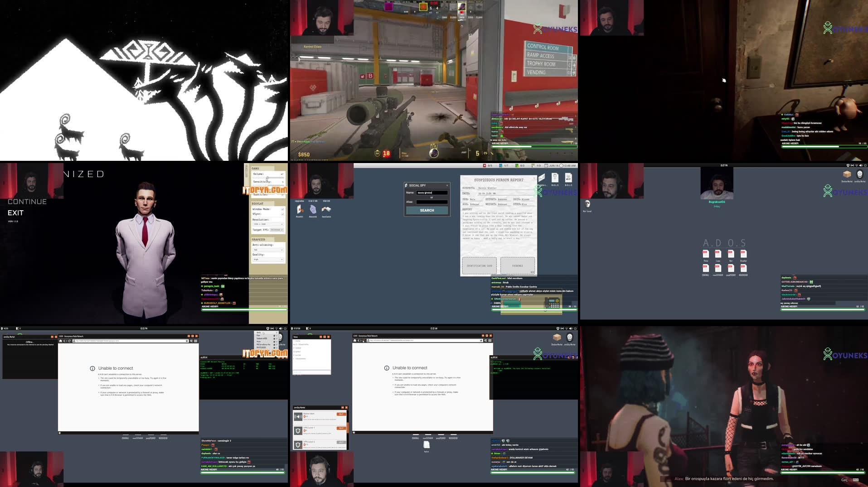Click the Alias field in Social Spy
The image size is (868, 487).
(x=432, y=202)
